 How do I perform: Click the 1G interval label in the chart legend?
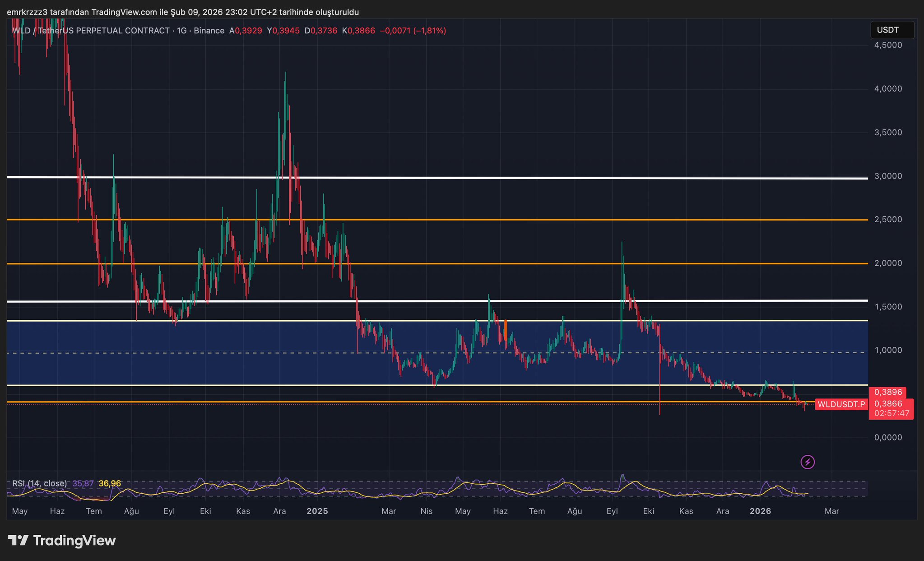pos(181,31)
